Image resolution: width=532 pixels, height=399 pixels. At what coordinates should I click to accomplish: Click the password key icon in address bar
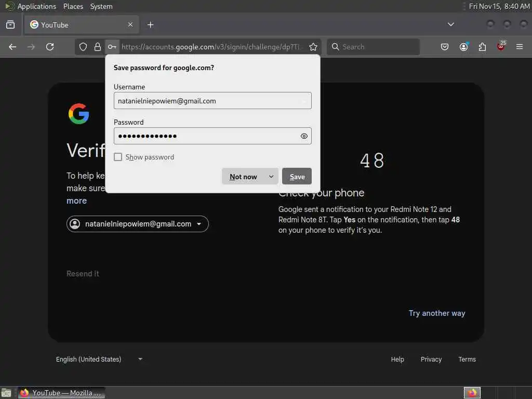[x=112, y=47]
